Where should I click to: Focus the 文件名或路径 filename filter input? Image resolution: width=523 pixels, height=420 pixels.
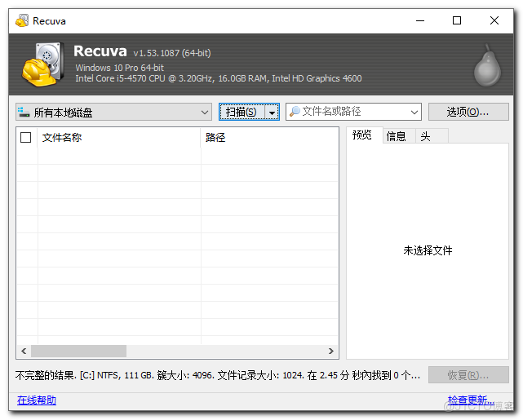pyautogui.click(x=353, y=112)
